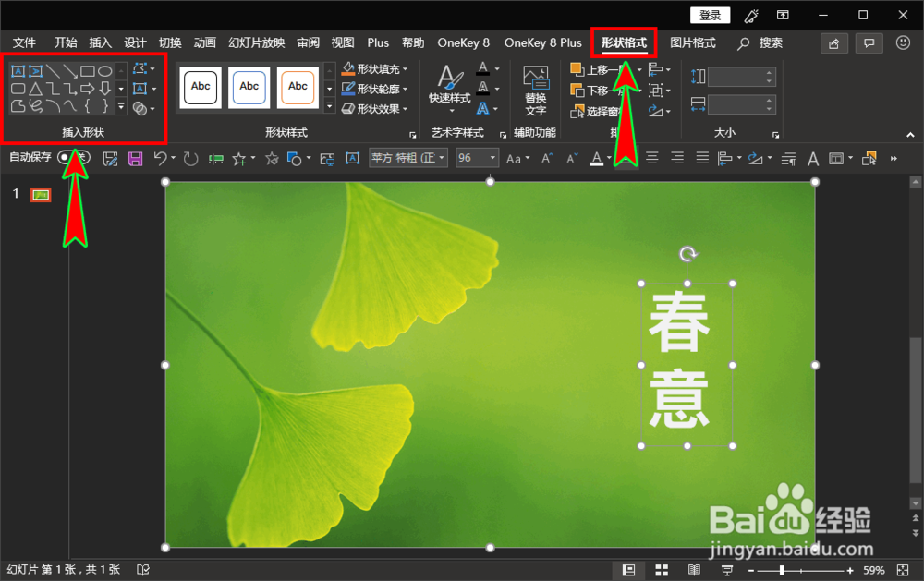Collapse the ribbon with chevron
This screenshot has height=581, width=924.
[x=910, y=135]
